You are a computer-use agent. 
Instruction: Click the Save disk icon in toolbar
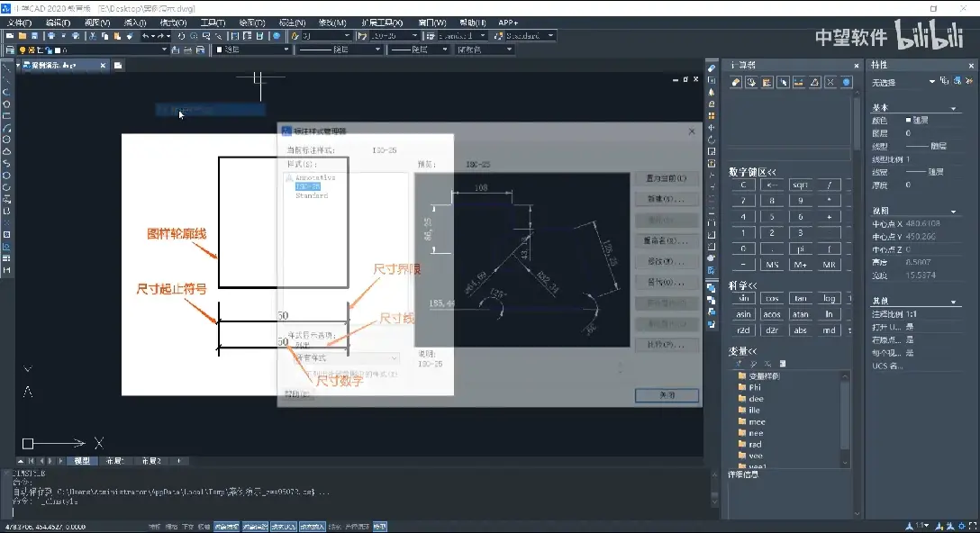34,36
